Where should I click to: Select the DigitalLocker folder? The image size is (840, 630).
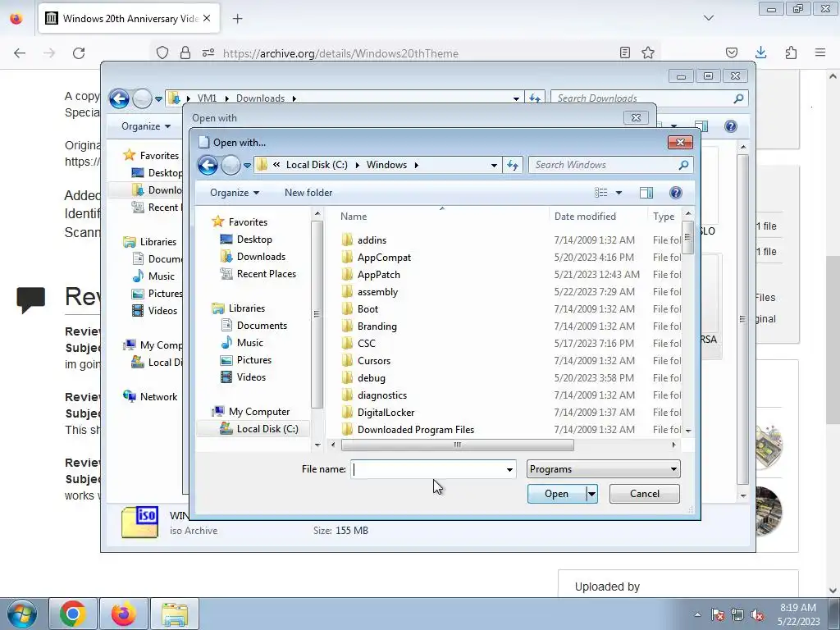tap(386, 413)
